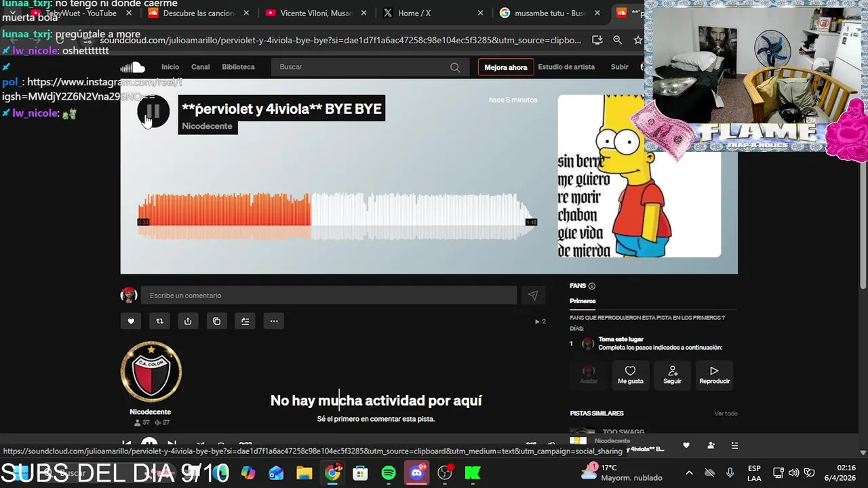Pause the BYE BYE track in hero
Screen dimensions: 868x488
pos(153,111)
